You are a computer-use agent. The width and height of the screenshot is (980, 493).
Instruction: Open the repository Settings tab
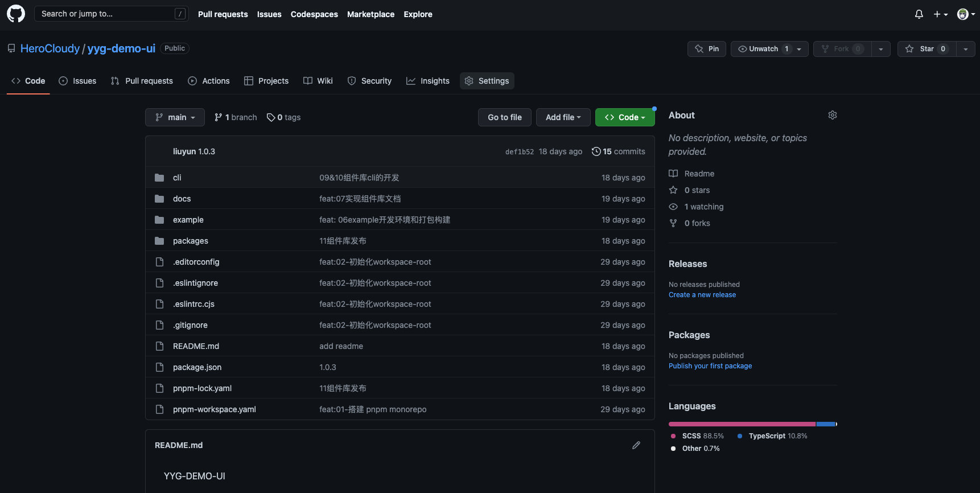tap(487, 81)
